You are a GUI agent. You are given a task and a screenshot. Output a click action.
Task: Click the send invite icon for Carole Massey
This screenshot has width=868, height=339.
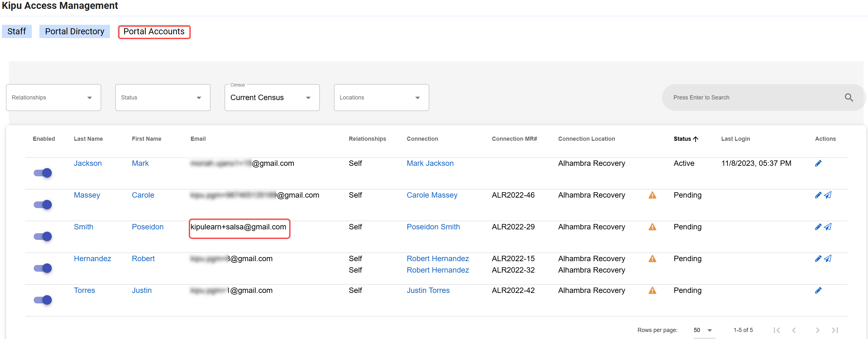point(828,195)
